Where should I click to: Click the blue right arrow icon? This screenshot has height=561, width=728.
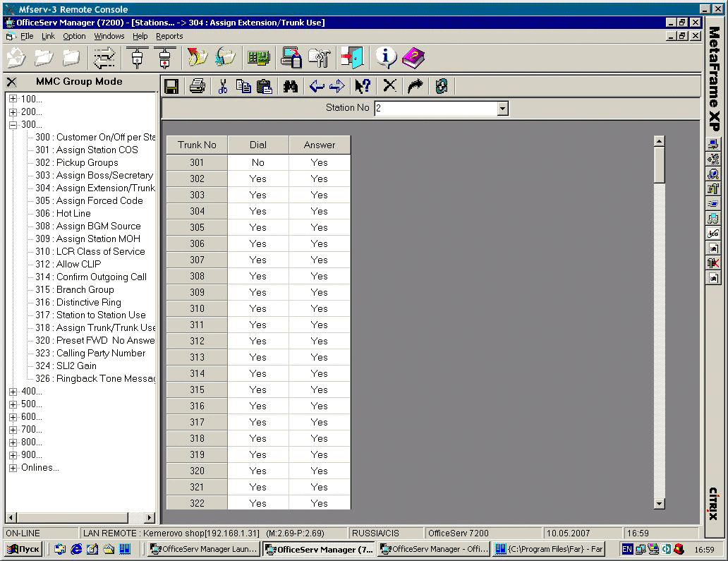click(337, 86)
